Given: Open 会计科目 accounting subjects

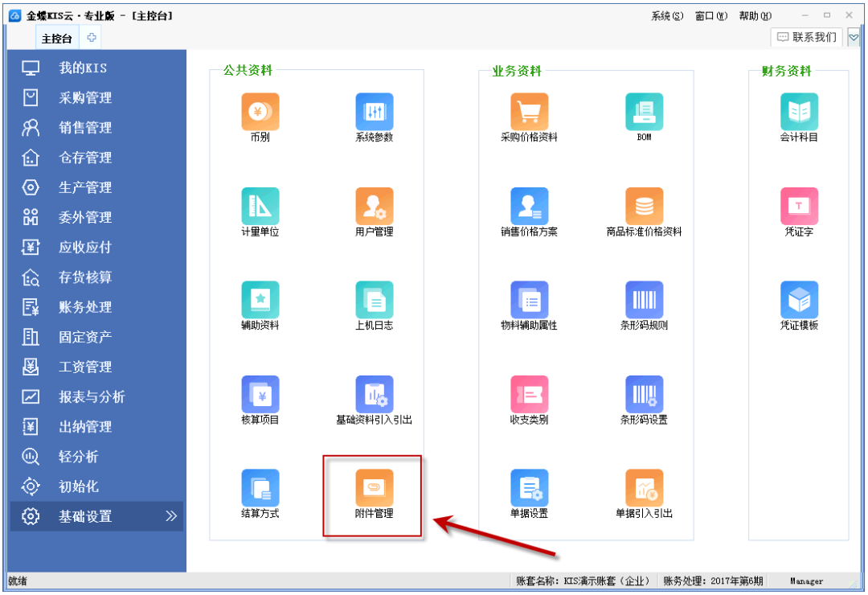Looking at the screenshot, I should tap(799, 113).
